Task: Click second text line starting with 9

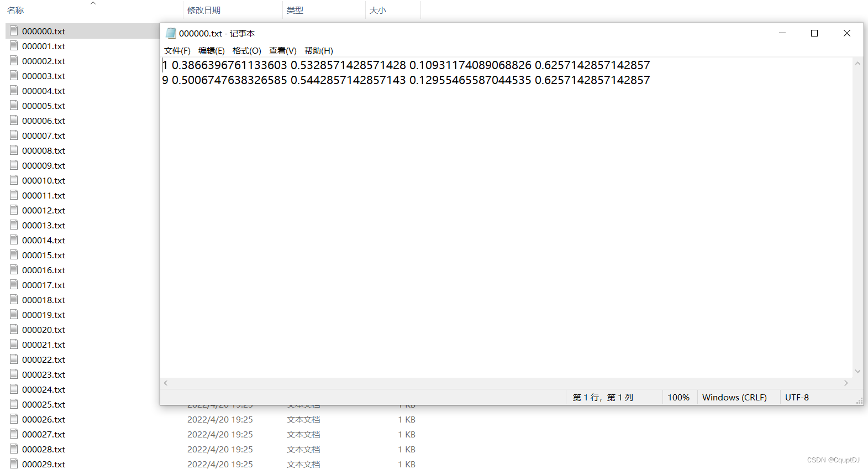Action: point(406,80)
